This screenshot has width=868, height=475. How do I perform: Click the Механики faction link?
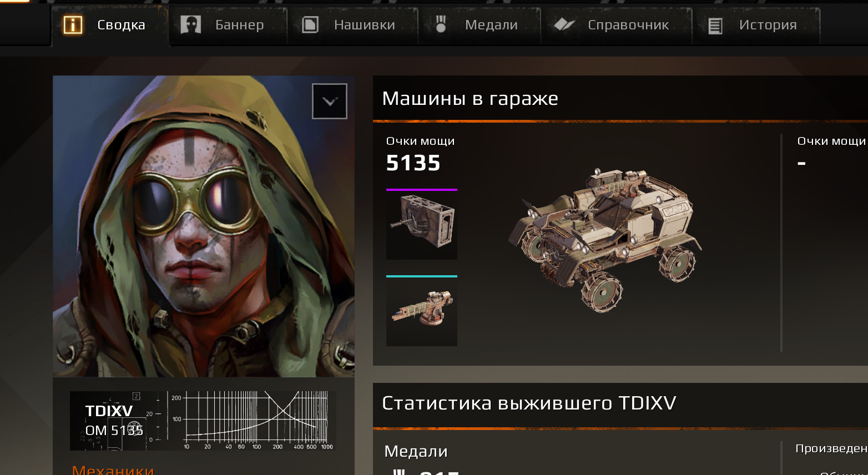pos(113,469)
